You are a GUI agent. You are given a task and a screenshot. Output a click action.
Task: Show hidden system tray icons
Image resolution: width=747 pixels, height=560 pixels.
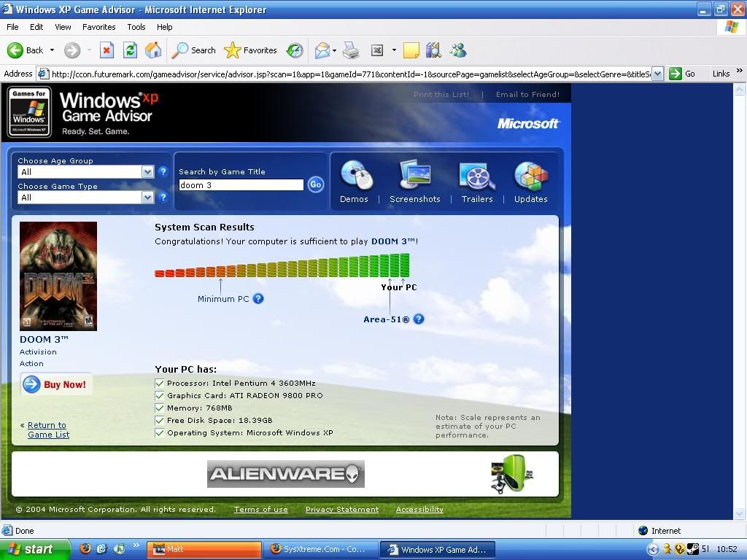pyautogui.click(x=653, y=550)
